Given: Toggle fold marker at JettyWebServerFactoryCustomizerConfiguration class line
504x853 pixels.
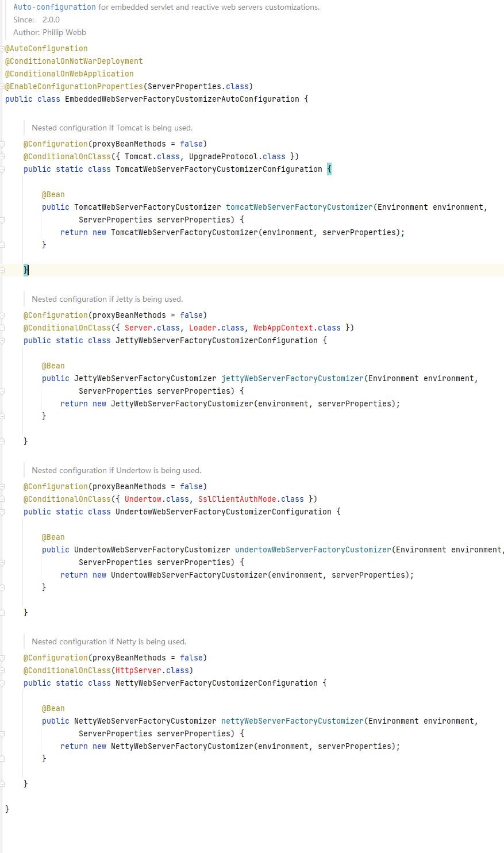Looking at the screenshot, I should [x=2, y=341].
